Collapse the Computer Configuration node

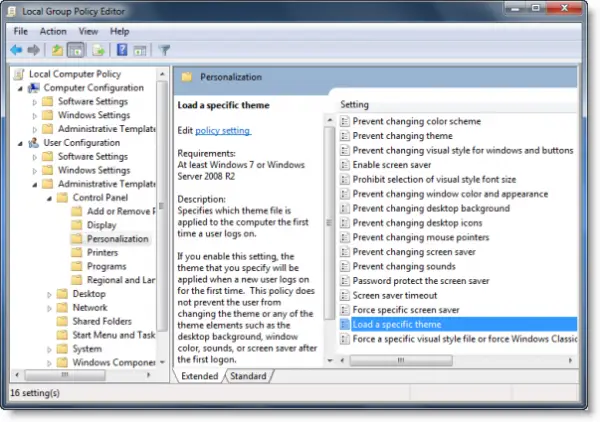click(x=20, y=88)
